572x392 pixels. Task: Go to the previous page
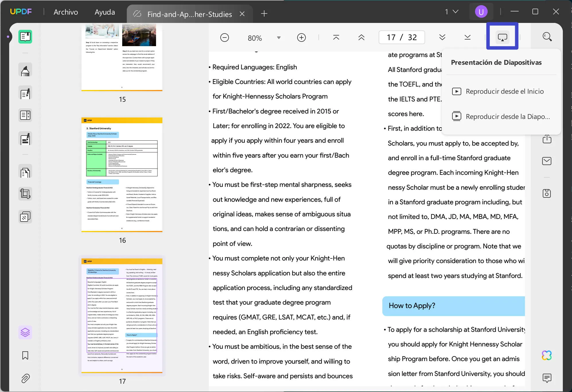(361, 38)
